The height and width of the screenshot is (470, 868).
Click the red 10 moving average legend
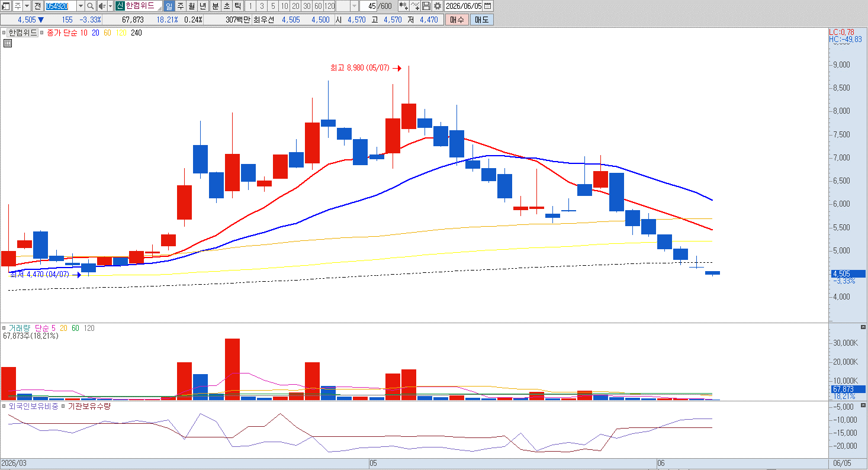(84, 33)
